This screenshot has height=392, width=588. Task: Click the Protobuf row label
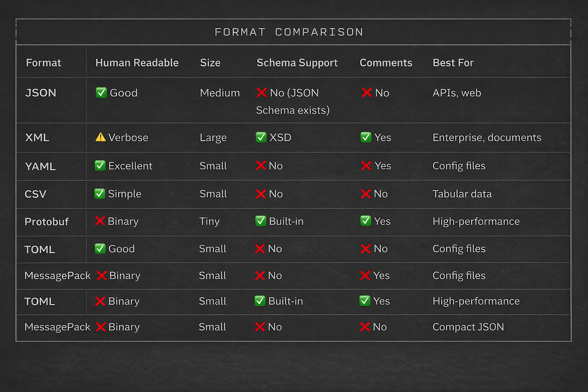coord(46,222)
